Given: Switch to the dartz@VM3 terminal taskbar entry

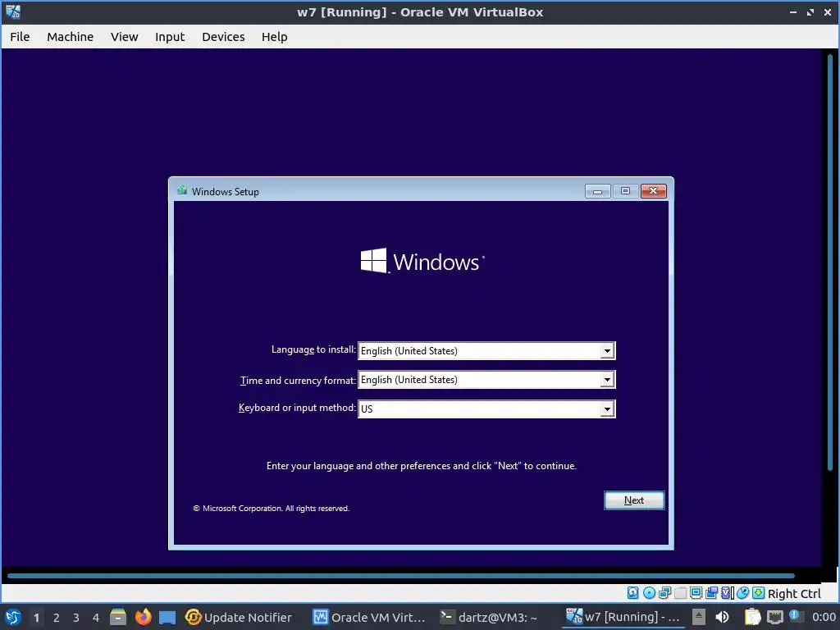Looking at the screenshot, I should (x=489, y=617).
